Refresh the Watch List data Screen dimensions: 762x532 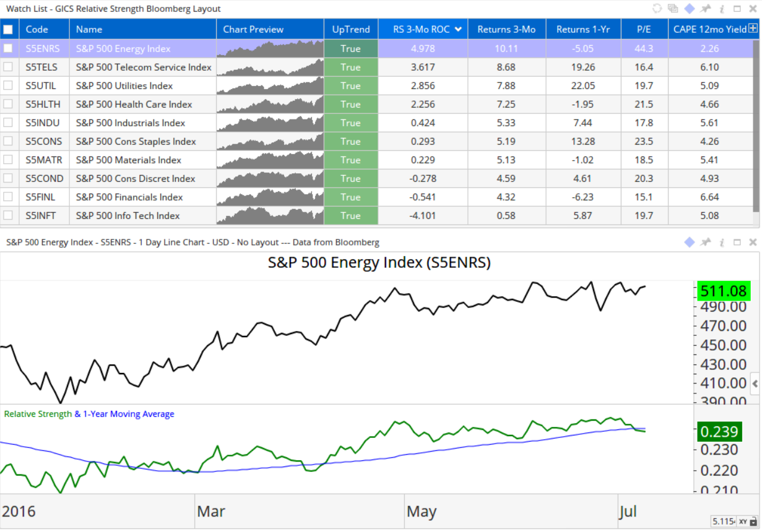(x=657, y=9)
